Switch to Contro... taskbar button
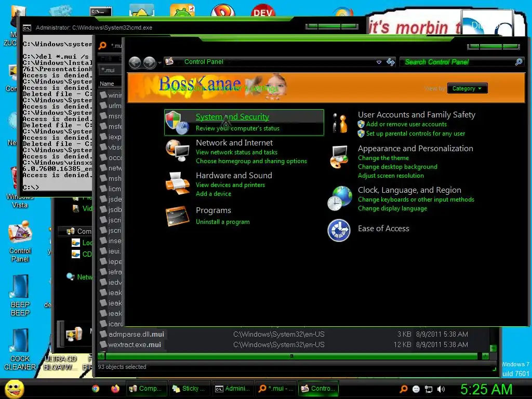The height and width of the screenshot is (399, 532). coord(318,389)
